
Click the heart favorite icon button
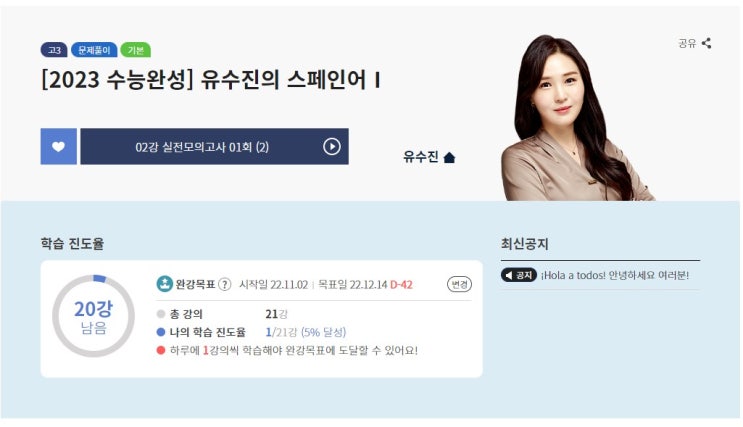(x=58, y=146)
